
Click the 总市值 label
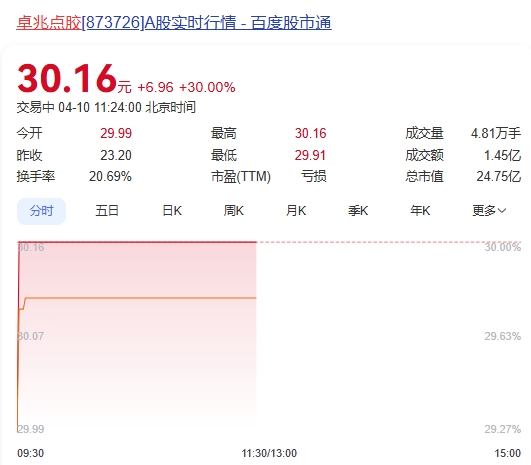424,176
